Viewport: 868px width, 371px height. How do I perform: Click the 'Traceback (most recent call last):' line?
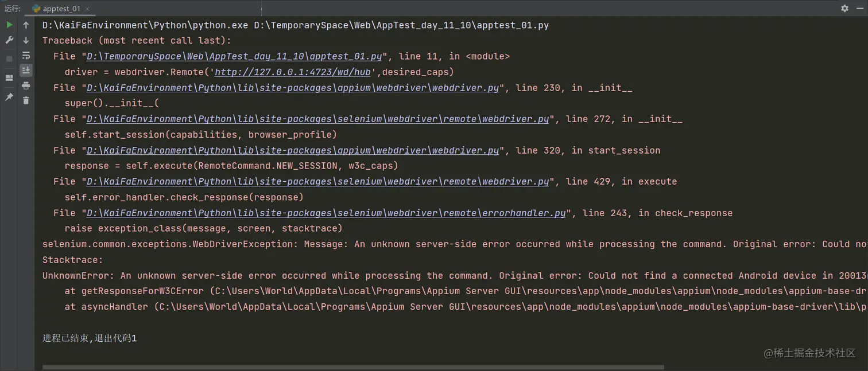tap(137, 41)
